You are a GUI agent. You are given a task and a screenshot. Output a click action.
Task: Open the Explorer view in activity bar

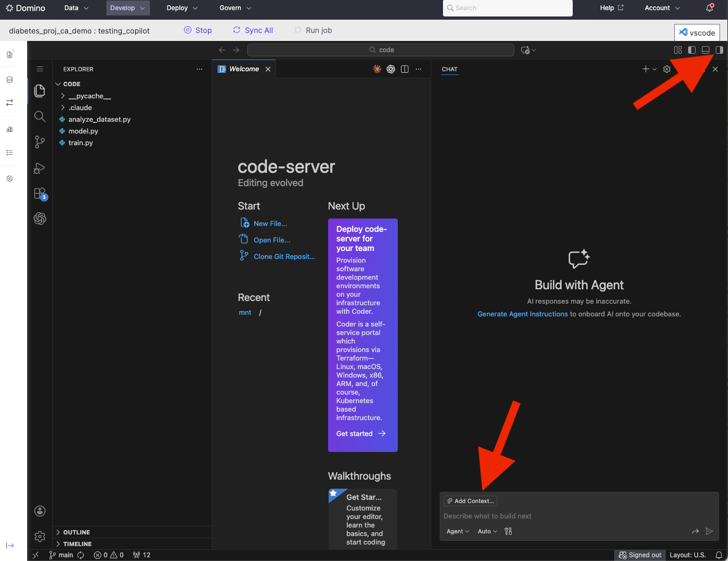pos(39,91)
